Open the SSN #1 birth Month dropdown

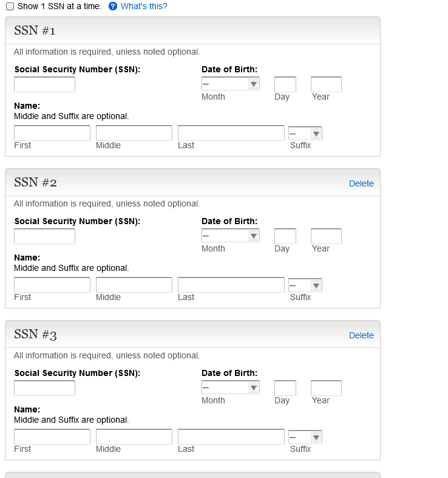[231, 84]
